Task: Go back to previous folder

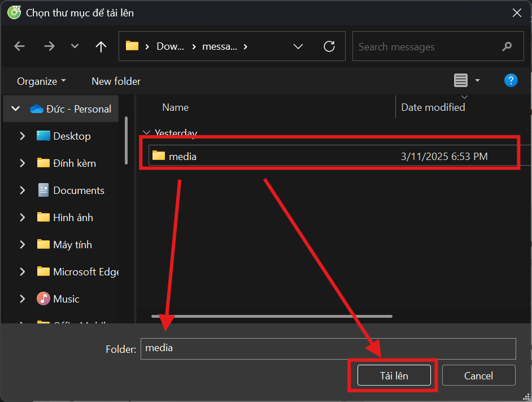Action: coord(19,46)
